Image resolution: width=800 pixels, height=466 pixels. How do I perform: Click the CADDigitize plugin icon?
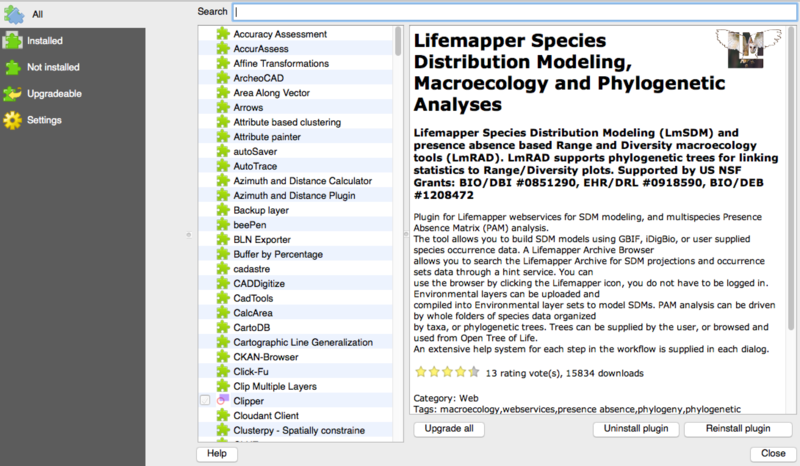(x=223, y=284)
